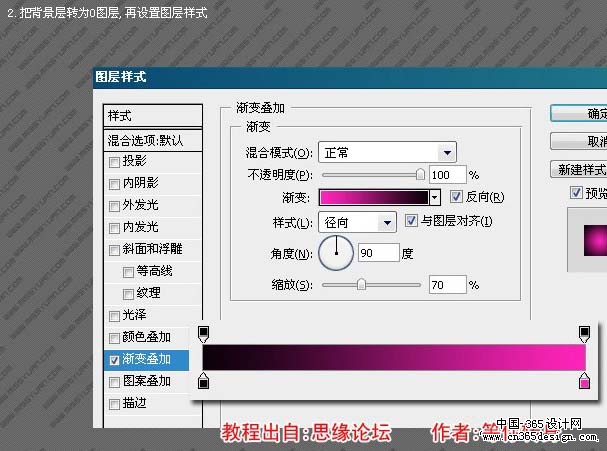Open the 混合模式 blend mode dropdown

click(388, 153)
